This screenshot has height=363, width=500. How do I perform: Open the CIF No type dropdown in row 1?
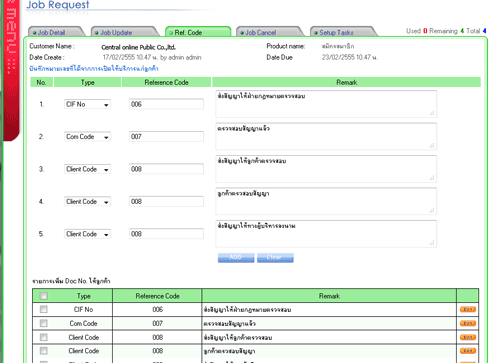click(87, 104)
